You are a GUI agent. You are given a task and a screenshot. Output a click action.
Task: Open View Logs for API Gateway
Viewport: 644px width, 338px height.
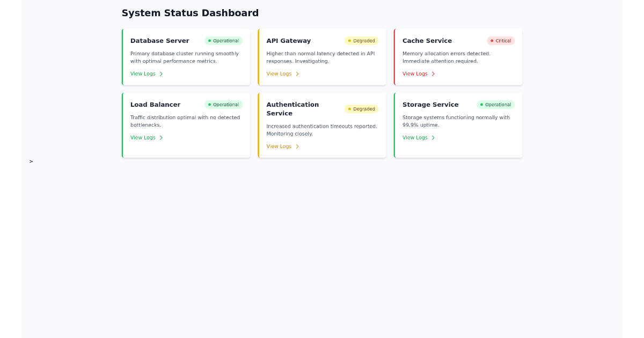coord(279,74)
